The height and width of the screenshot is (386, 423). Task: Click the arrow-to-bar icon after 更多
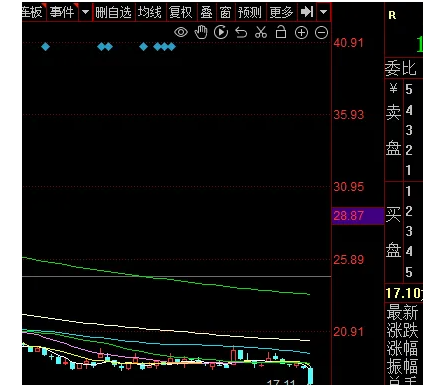307,12
